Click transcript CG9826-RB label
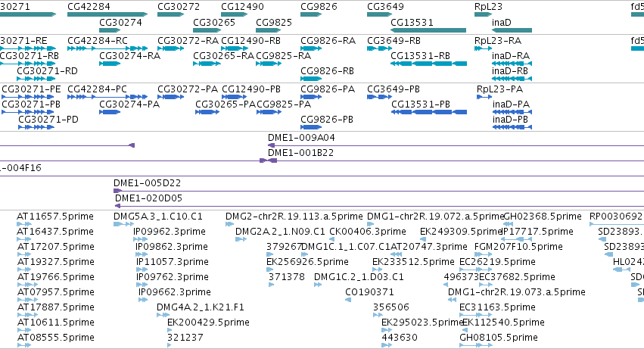644x349 pixels. [328, 71]
